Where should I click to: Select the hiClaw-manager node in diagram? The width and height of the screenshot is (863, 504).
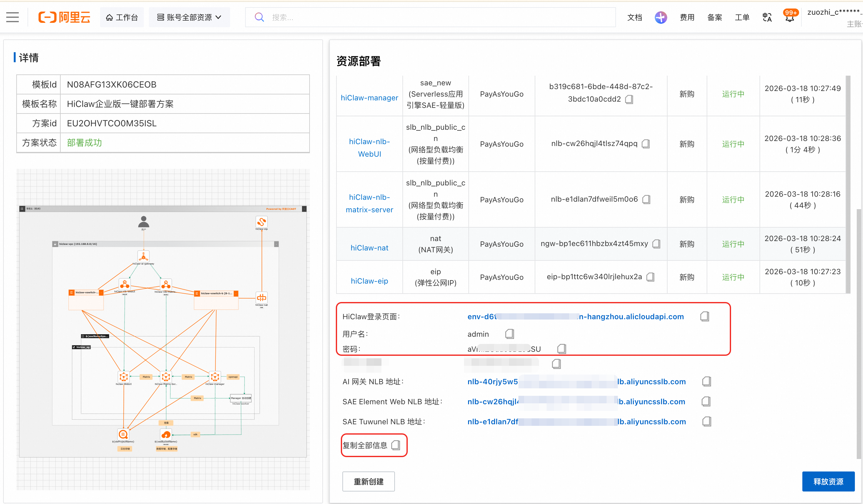click(x=215, y=377)
